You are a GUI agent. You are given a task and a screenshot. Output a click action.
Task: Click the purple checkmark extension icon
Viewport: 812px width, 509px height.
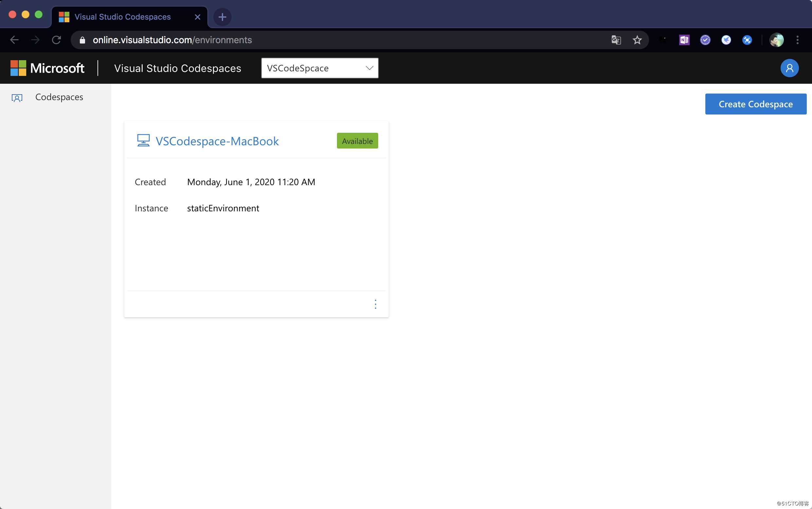pos(705,40)
